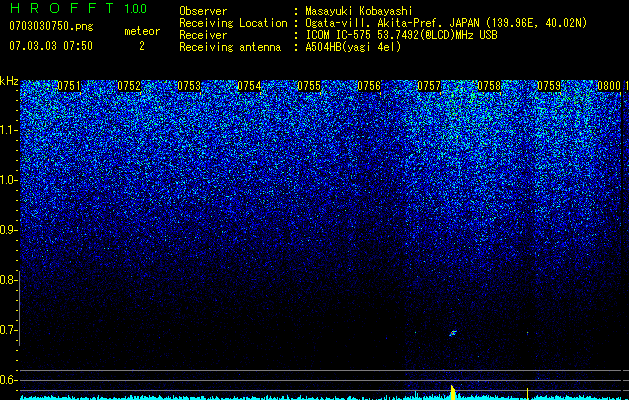Viewport: 629px width, 400px height.
Task: Select antenna value A504HB(yagi 4el)
Action: tap(353, 47)
